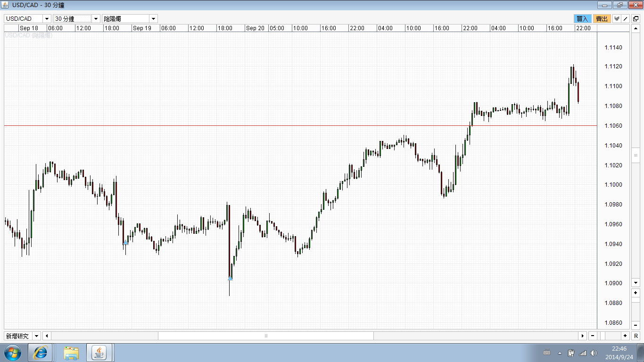644x362 pixels.
Task: Click the vertical scrollbar down arrow
Action: point(636,284)
